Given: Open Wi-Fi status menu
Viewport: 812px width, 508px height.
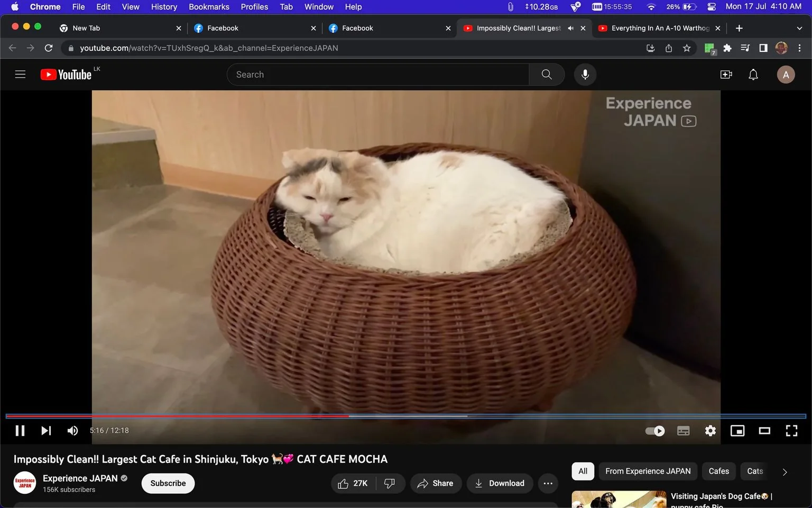Looking at the screenshot, I should 651,7.
